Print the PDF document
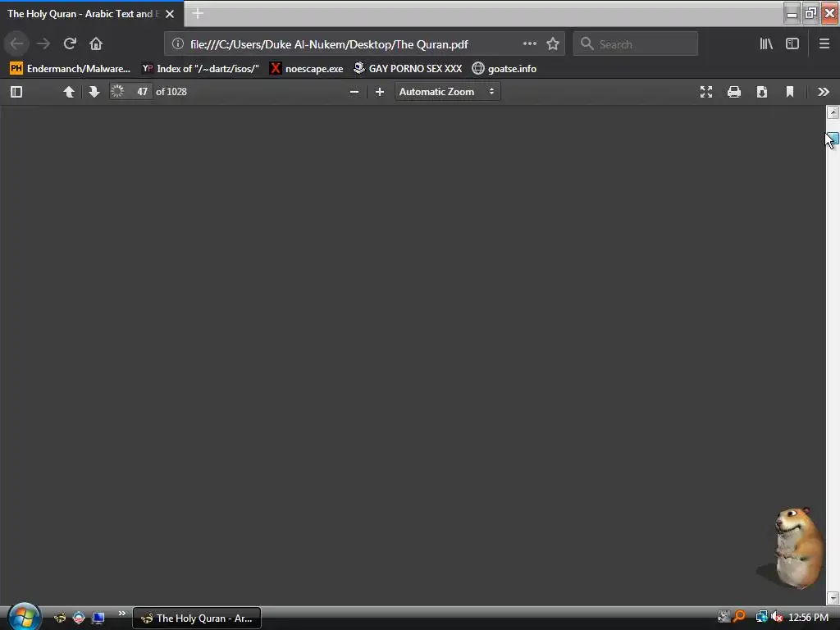Screen dimensions: 840x630 pyautogui.click(x=734, y=92)
